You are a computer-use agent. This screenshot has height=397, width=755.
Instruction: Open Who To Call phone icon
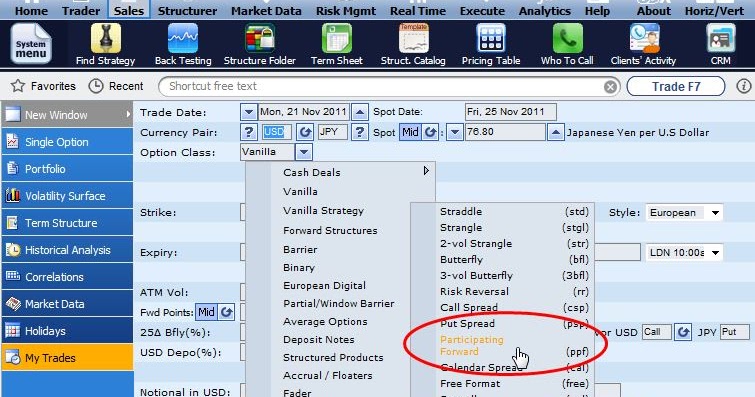point(567,39)
